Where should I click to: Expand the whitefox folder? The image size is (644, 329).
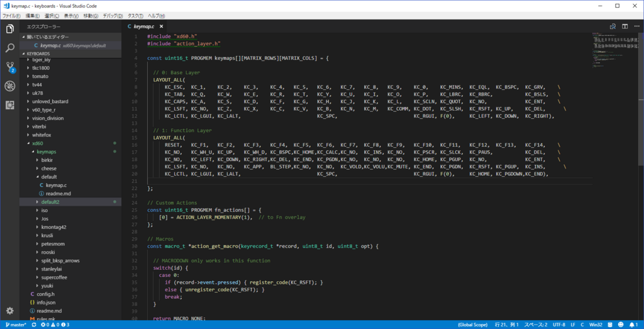[x=28, y=135]
